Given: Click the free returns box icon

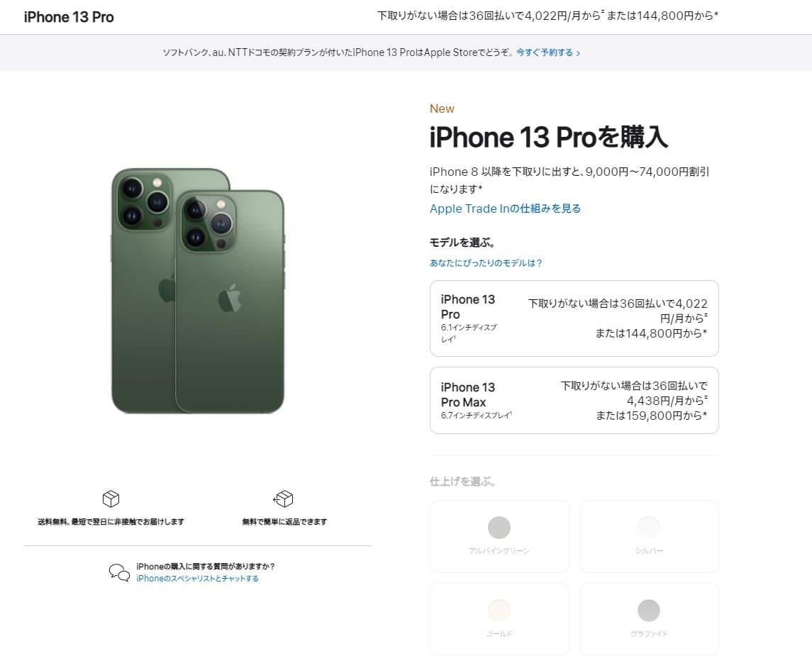Looking at the screenshot, I should click(283, 499).
